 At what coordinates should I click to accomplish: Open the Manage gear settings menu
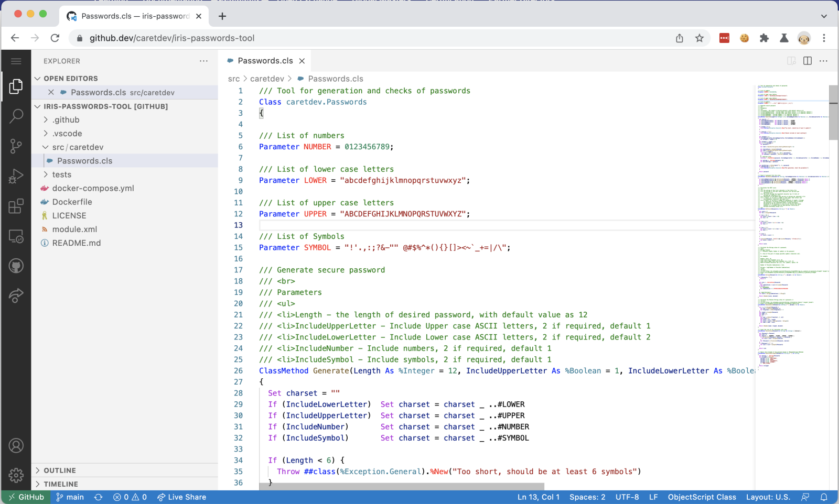click(x=16, y=475)
